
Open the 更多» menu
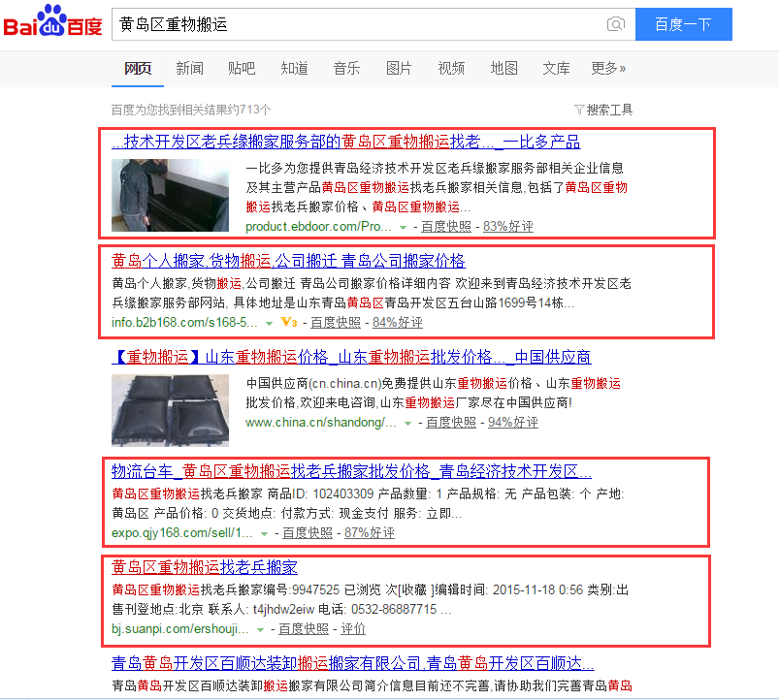pos(608,68)
